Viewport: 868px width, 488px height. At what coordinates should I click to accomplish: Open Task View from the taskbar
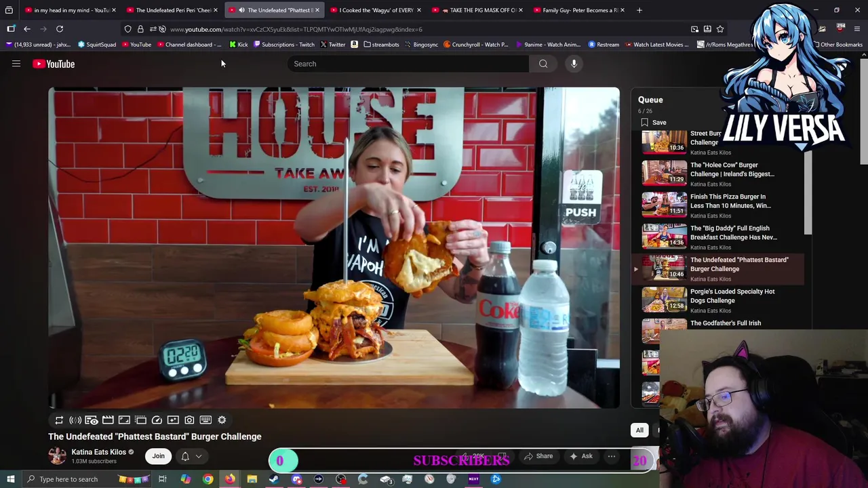[x=163, y=479]
